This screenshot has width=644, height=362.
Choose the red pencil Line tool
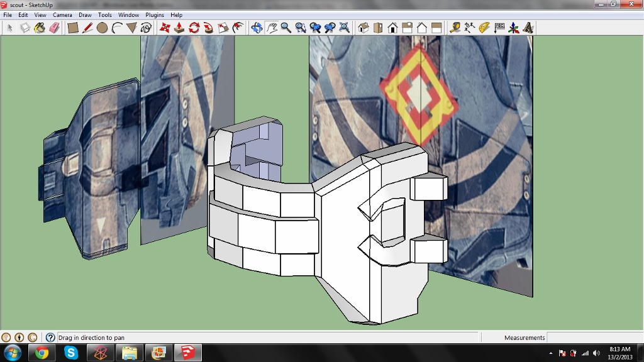point(87,28)
